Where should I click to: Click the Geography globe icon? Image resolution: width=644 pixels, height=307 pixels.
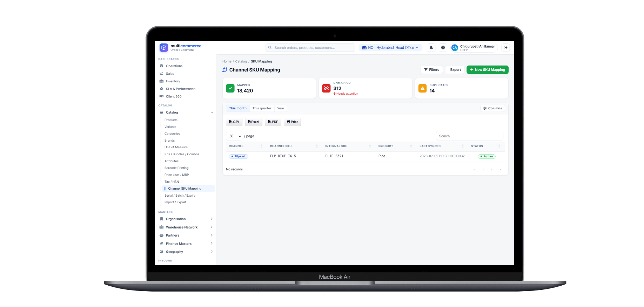tap(161, 252)
